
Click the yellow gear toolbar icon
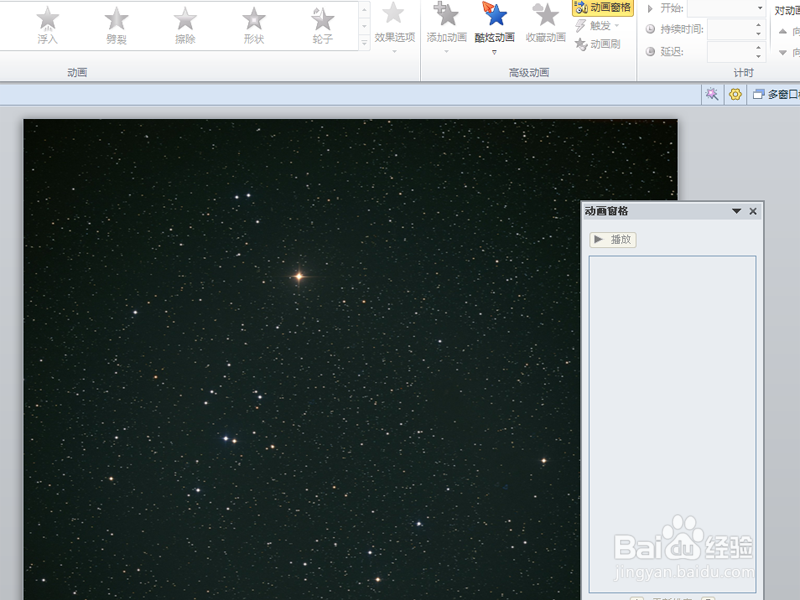735,94
